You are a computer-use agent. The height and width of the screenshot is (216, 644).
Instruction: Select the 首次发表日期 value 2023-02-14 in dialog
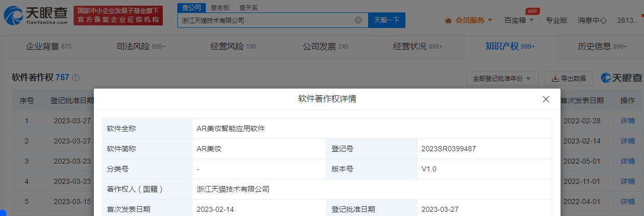(x=216, y=209)
